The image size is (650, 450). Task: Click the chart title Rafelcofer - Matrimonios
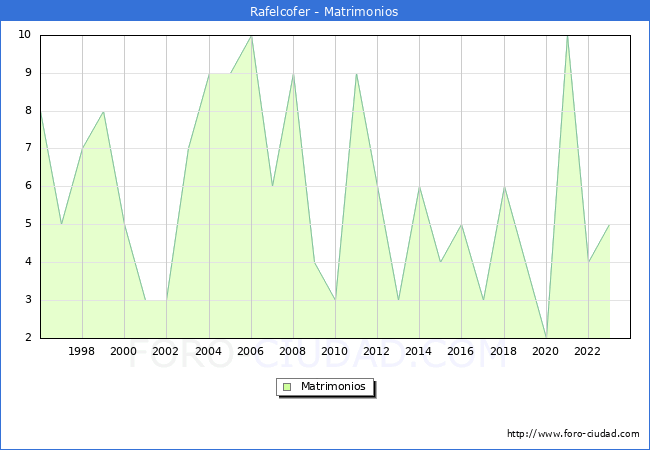(x=325, y=12)
